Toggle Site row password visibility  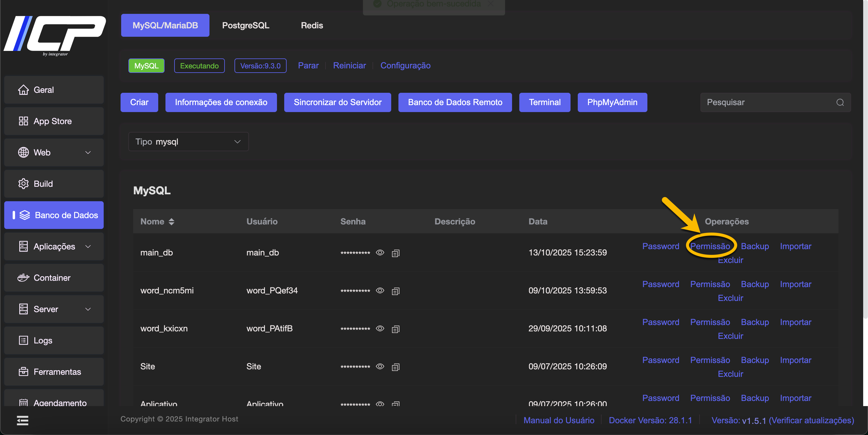pos(380,366)
